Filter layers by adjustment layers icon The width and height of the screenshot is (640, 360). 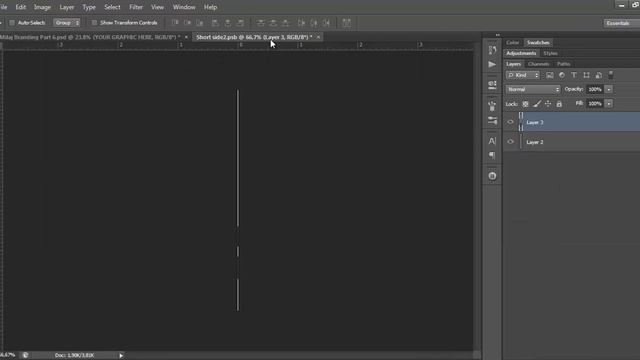click(x=562, y=75)
